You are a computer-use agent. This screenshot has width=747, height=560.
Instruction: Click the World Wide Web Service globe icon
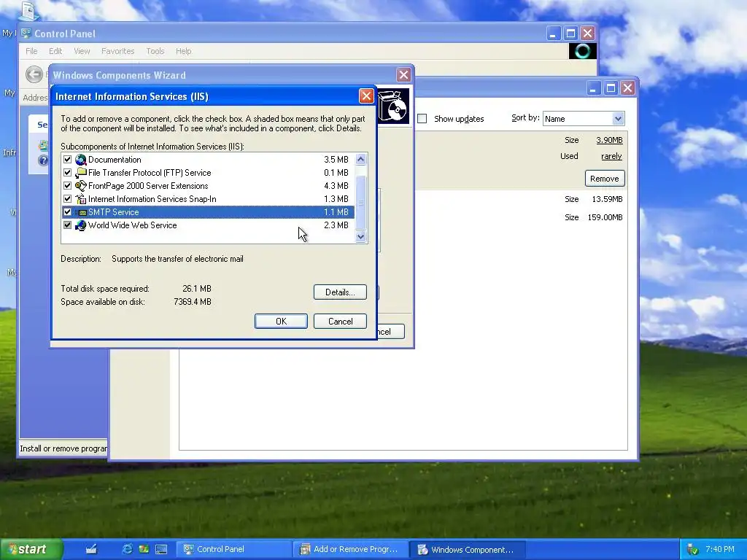click(x=80, y=225)
